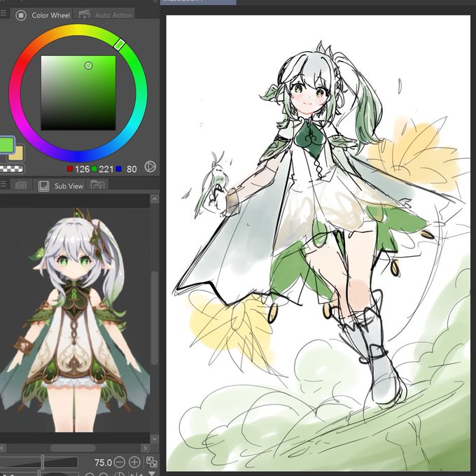Select the yellow sub color swatch
This screenshot has height=476, width=476.
point(18,154)
